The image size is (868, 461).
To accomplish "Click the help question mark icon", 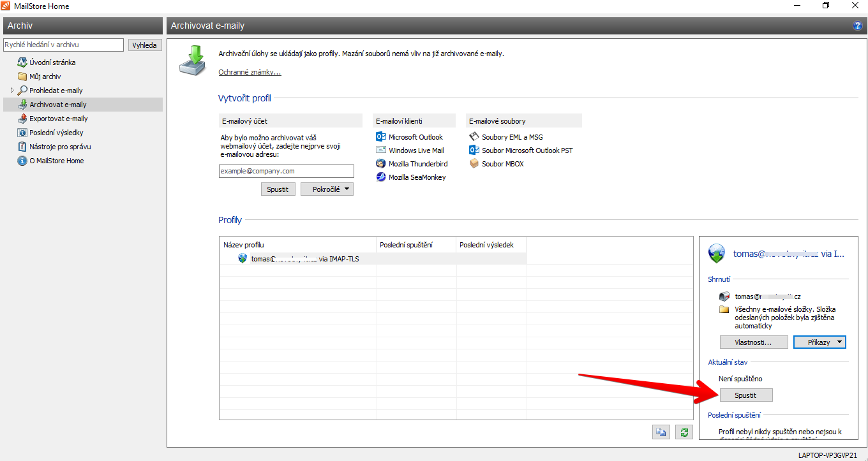I will click(857, 26).
